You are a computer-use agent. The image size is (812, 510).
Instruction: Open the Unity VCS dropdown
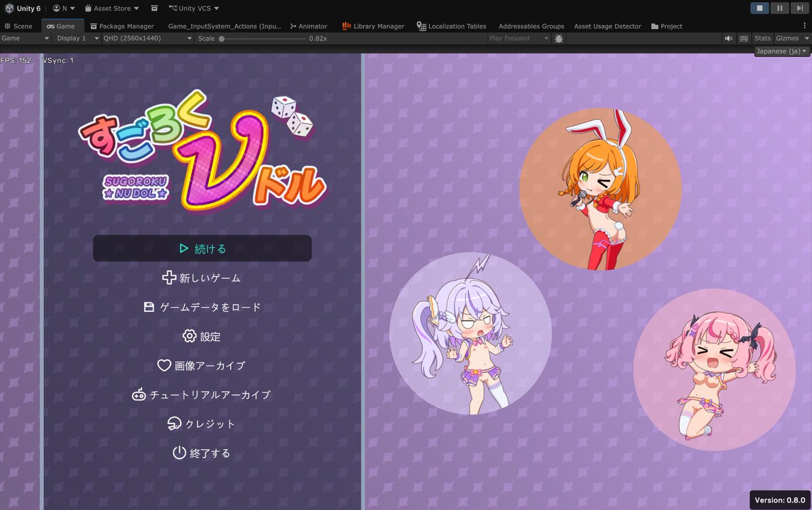click(x=194, y=8)
